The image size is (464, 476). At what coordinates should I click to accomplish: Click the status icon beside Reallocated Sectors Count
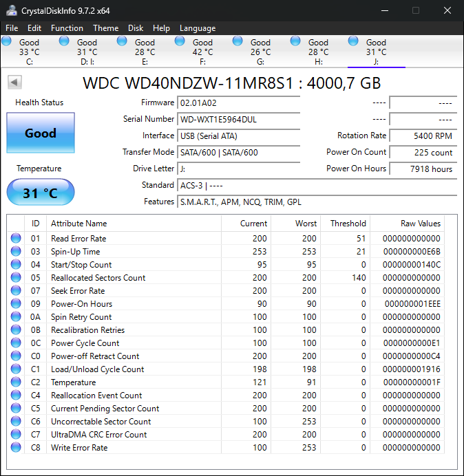point(16,278)
